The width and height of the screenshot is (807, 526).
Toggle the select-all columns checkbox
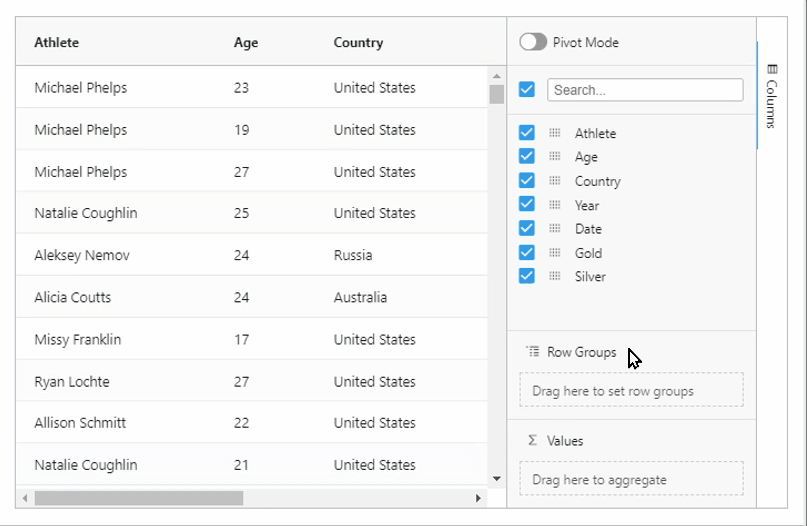[527, 89]
